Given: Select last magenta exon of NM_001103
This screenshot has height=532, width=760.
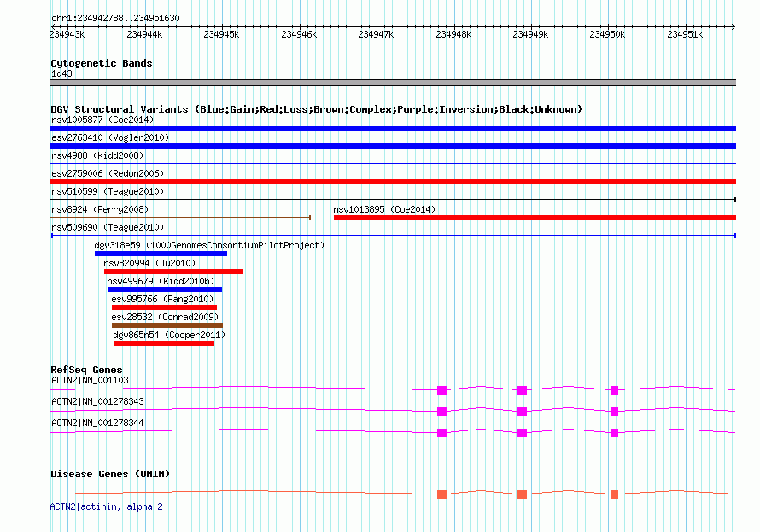Looking at the screenshot, I should point(614,390).
